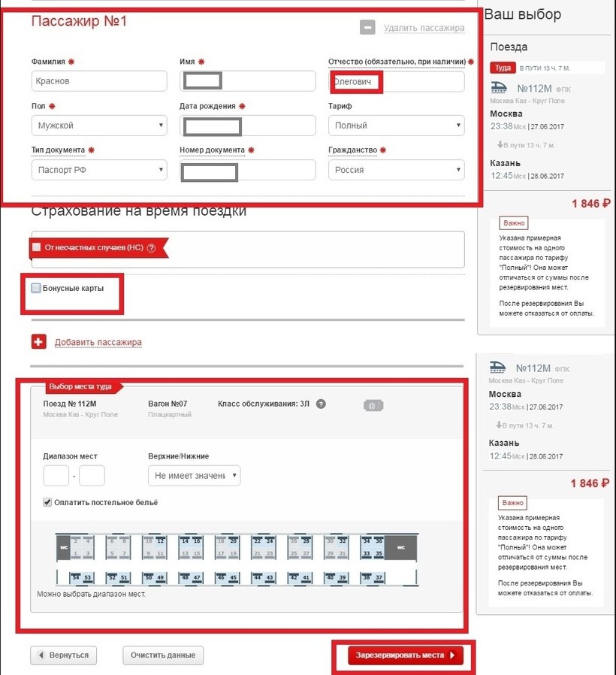Select side seat 43 on carriage map
Screen dimensions: 616x675
coord(269,578)
